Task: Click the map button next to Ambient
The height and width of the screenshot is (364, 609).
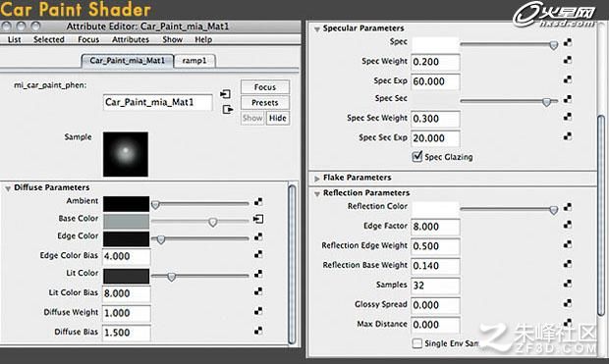Action: [258, 202]
